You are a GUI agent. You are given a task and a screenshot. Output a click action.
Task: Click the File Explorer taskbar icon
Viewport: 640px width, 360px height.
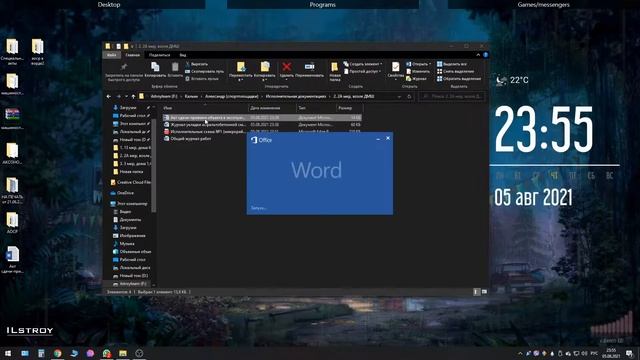(123, 353)
